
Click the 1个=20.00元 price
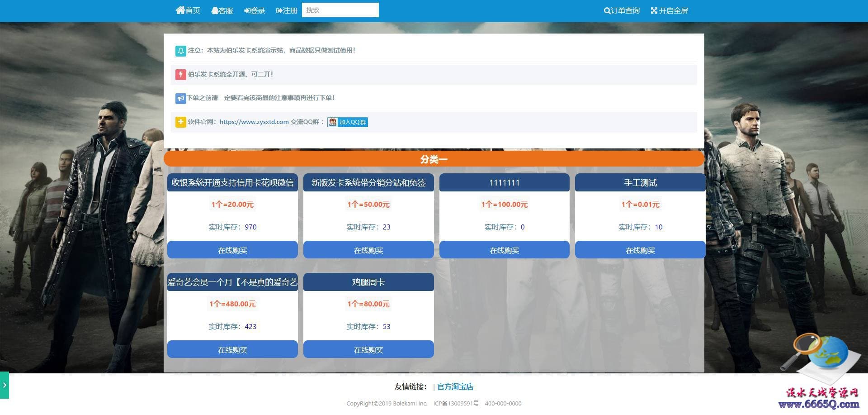(x=232, y=205)
